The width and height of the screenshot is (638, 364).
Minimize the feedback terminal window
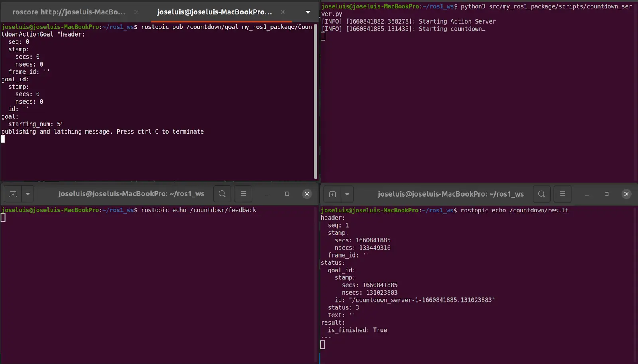click(267, 194)
